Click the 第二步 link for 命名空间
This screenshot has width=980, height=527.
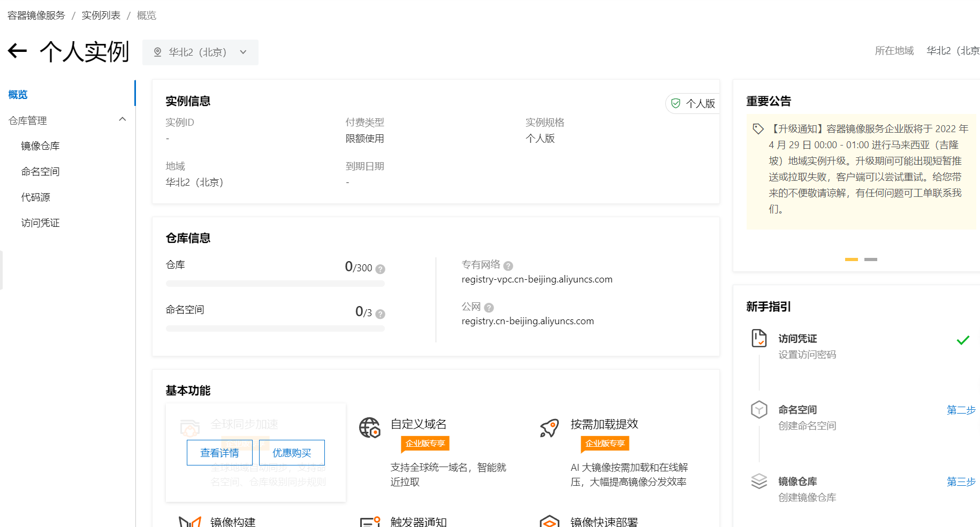point(961,410)
